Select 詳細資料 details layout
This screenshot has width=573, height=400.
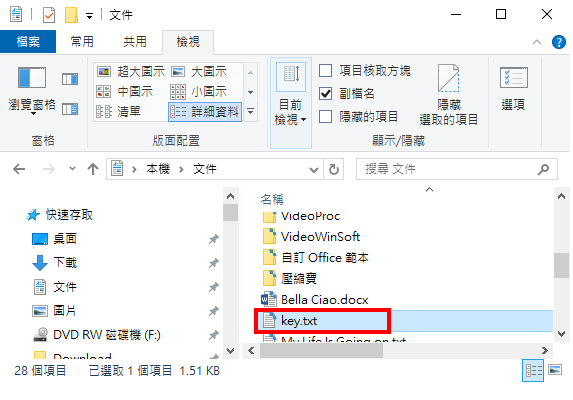click(x=205, y=111)
